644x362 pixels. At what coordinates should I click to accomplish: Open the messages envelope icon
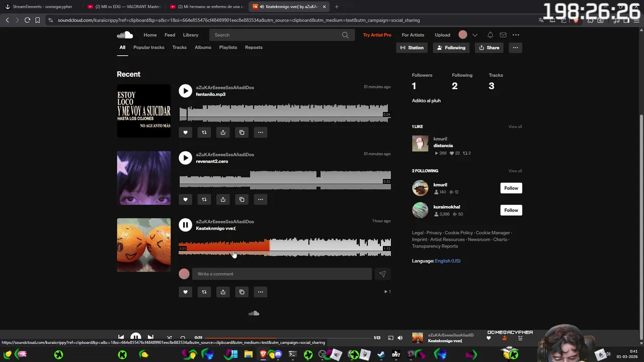click(x=503, y=35)
